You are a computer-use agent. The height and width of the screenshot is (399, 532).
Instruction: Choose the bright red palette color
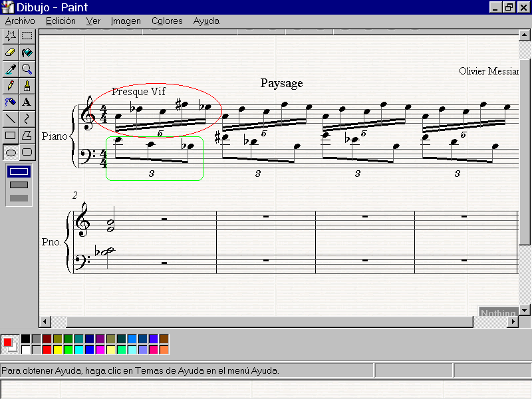47,350
